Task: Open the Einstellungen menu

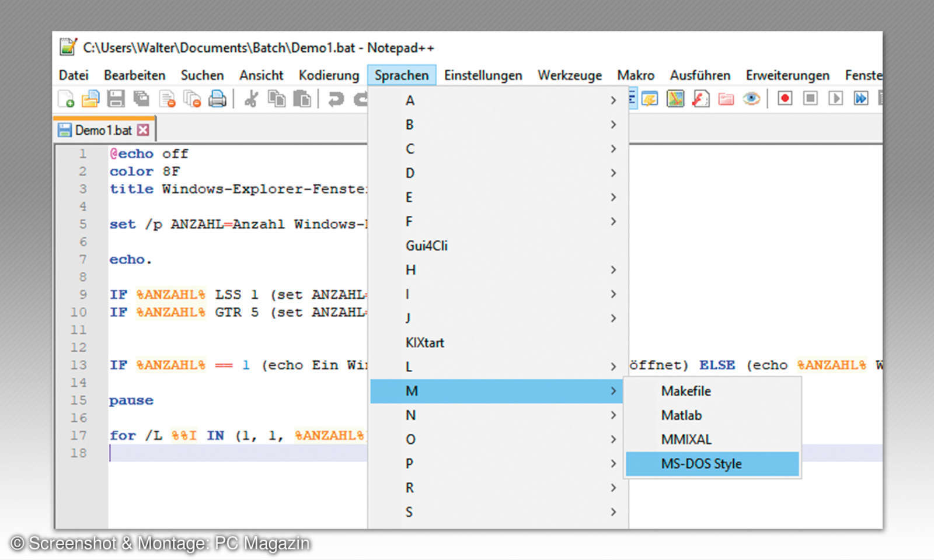Action: [x=483, y=75]
